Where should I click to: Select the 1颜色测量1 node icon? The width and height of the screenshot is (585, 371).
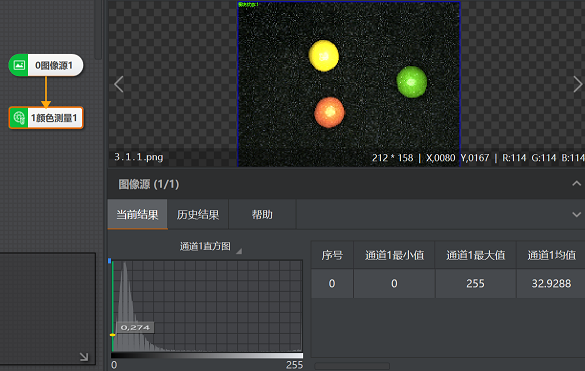[19, 118]
